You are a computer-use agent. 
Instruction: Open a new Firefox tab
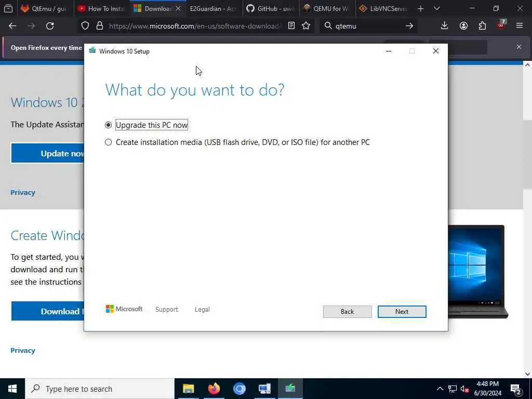click(x=420, y=8)
